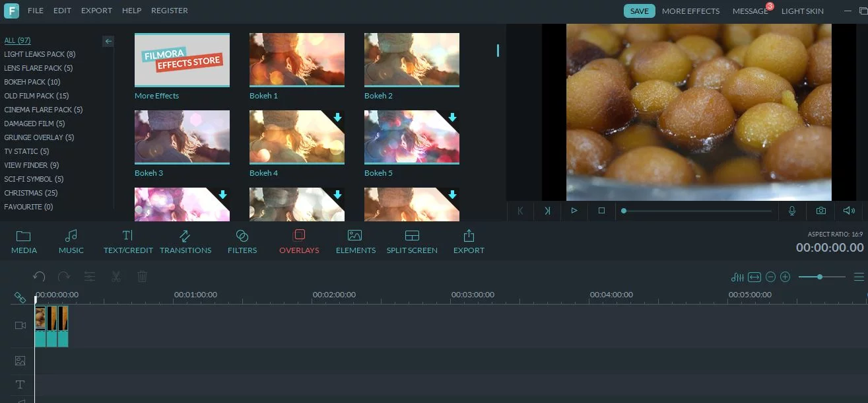Click the Undo icon above the timeline
Image resolution: width=868 pixels, height=403 pixels.
pyautogui.click(x=38, y=276)
